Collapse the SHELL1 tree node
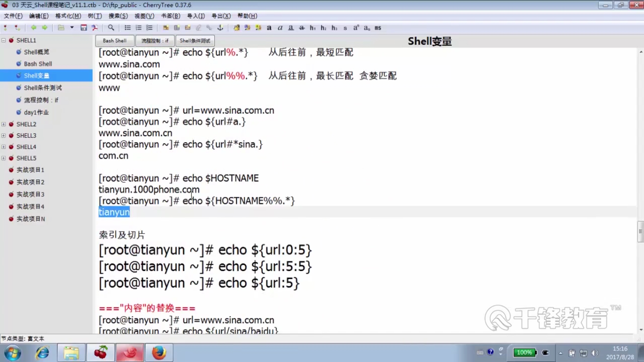This screenshot has width=644, height=362. [x=4, y=40]
